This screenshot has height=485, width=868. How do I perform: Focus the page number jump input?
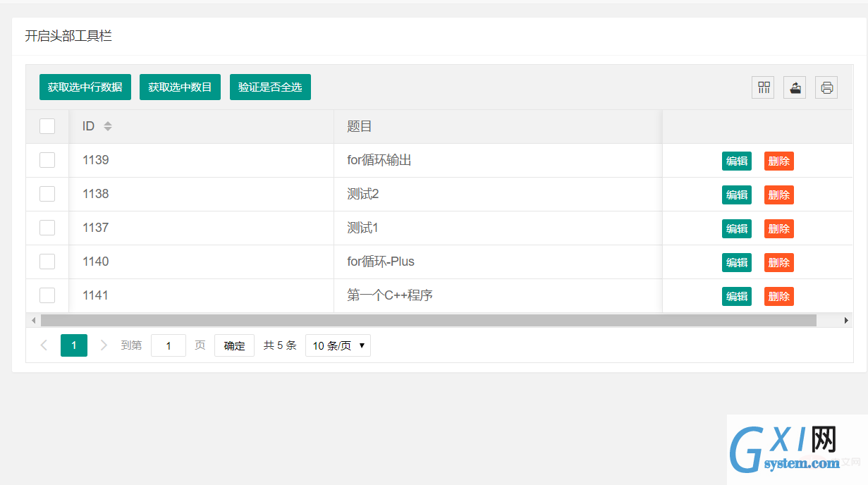(169, 345)
